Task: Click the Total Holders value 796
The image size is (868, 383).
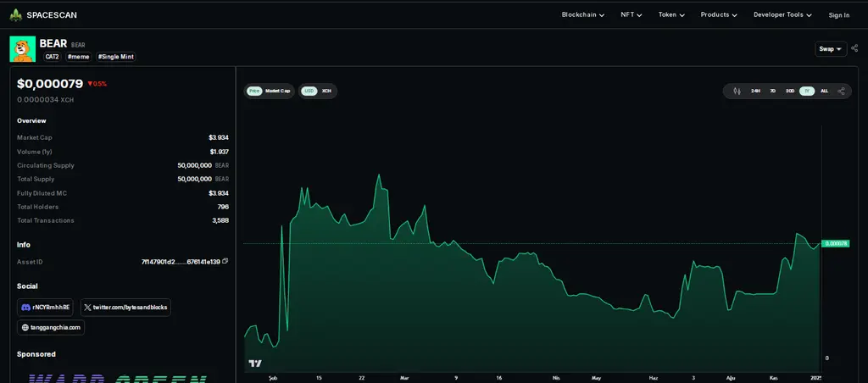Action: [x=223, y=207]
